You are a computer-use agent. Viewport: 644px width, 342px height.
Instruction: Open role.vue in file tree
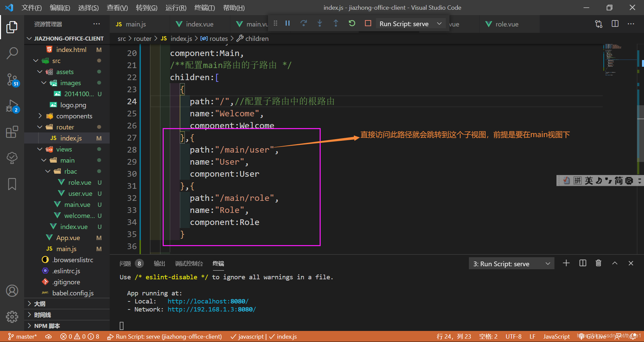tap(79, 182)
